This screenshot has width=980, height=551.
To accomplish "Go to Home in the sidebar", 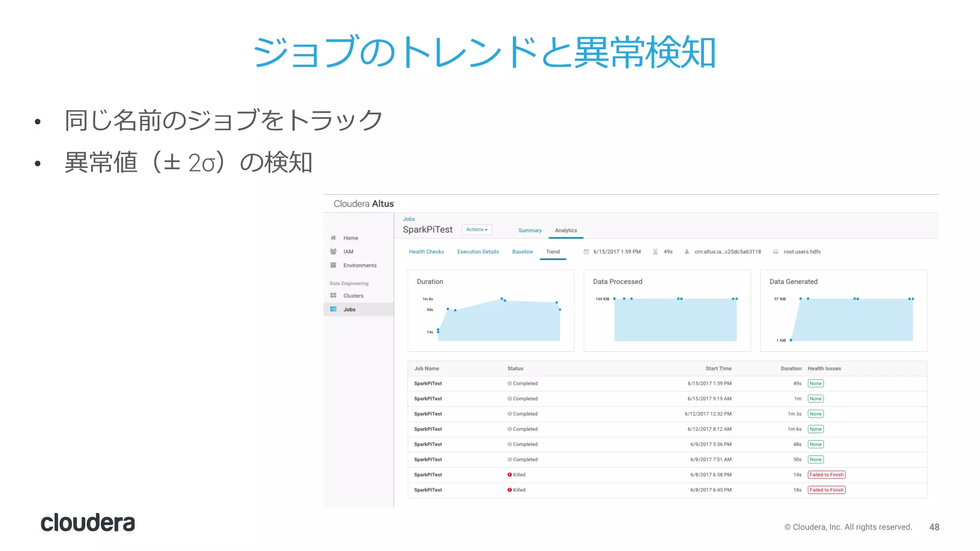I will [x=351, y=238].
